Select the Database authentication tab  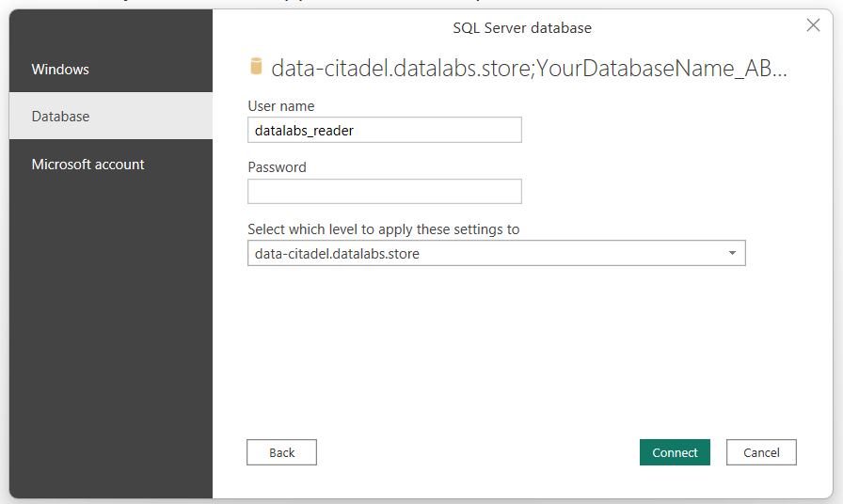click(x=111, y=116)
